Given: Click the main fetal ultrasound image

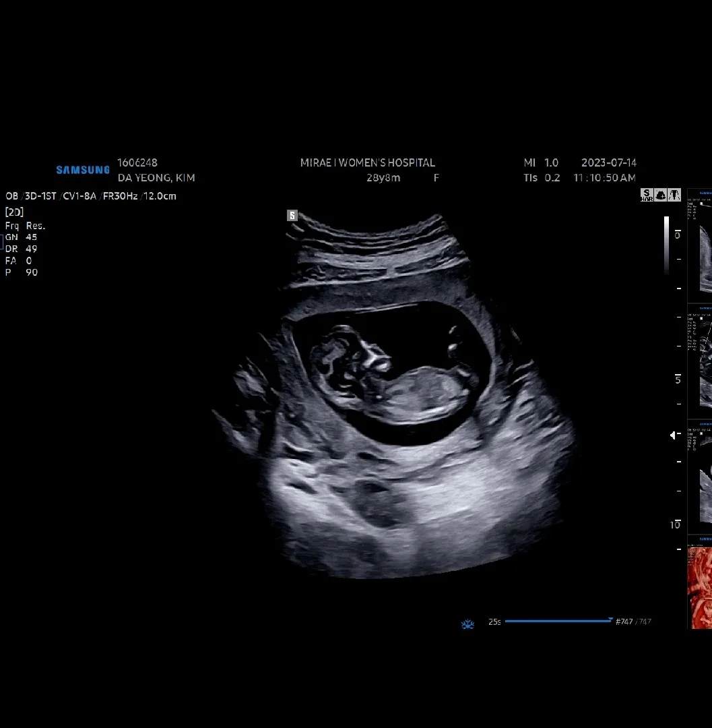Looking at the screenshot, I should [394, 394].
